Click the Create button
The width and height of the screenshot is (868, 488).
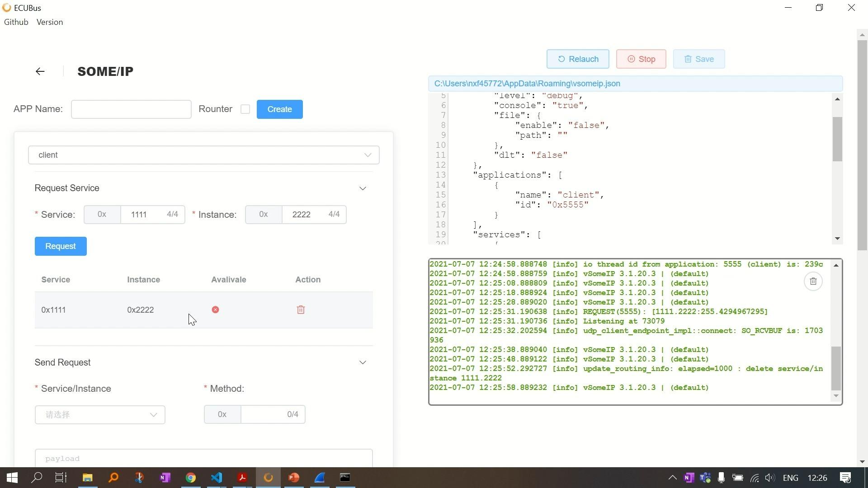(x=279, y=109)
